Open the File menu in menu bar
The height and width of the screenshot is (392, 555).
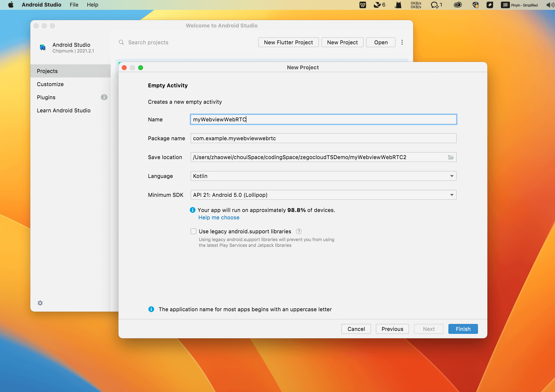click(x=74, y=5)
